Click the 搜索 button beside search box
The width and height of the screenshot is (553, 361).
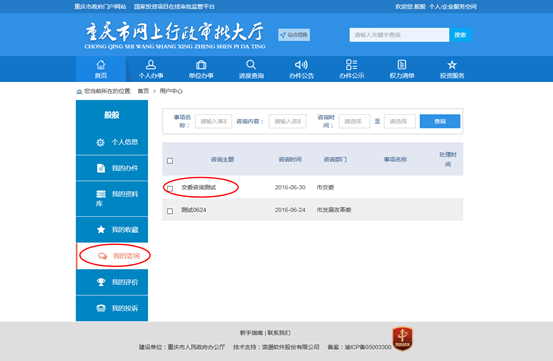[x=460, y=35]
